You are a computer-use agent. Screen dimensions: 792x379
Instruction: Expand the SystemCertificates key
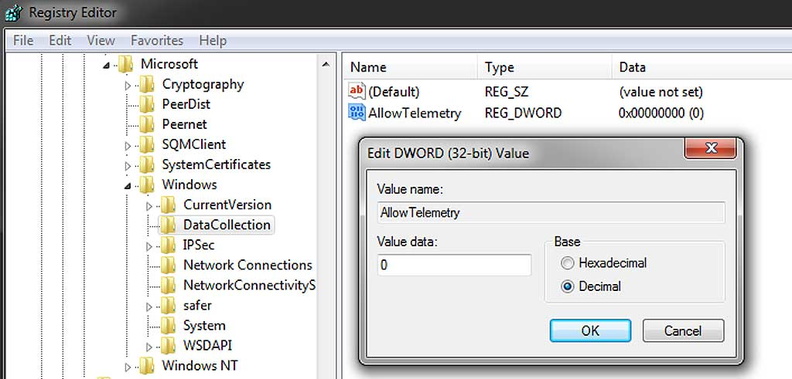point(127,166)
